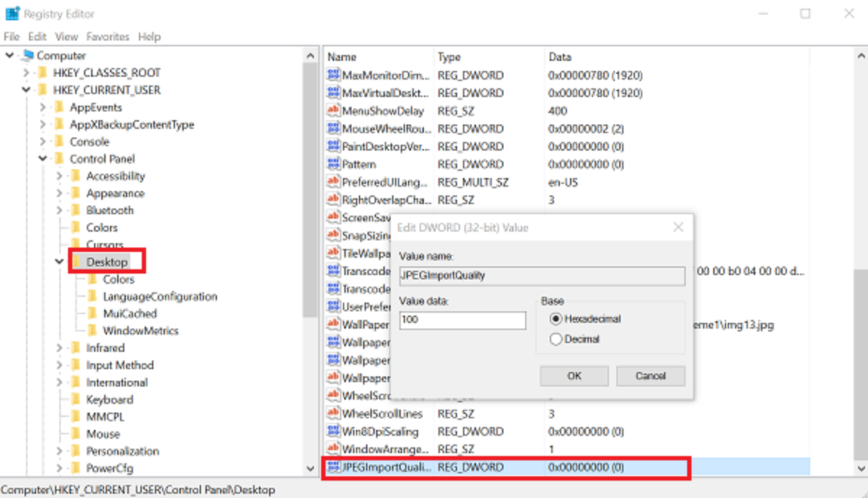Select the PowerCfg key
Image resolution: width=868 pixels, height=498 pixels.
[109, 468]
